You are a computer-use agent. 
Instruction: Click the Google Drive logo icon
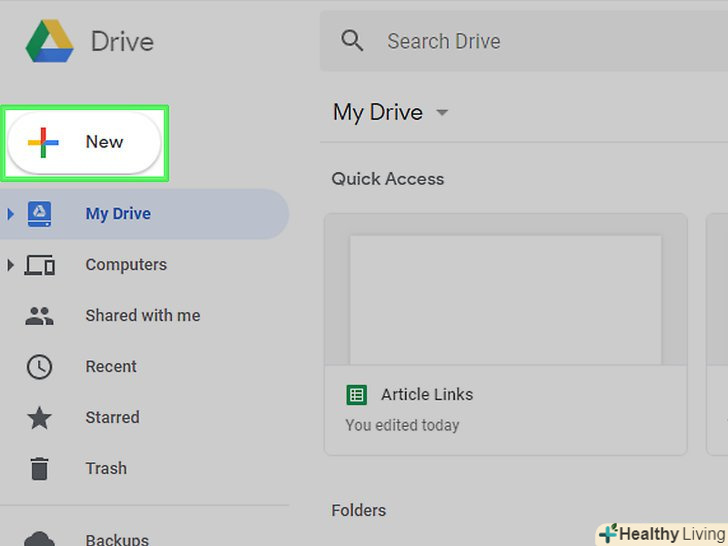point(49,41)
